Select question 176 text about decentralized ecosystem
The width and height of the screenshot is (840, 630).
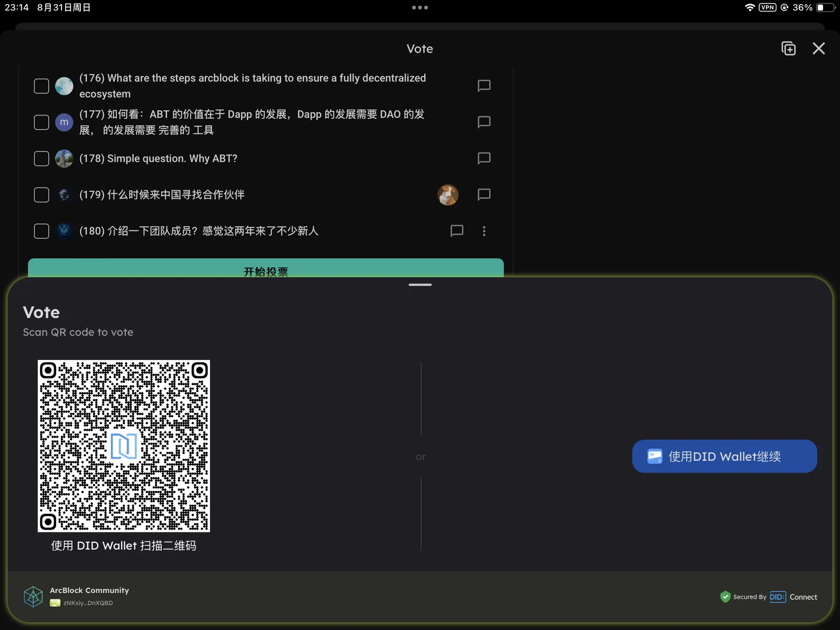pos(253,86)
